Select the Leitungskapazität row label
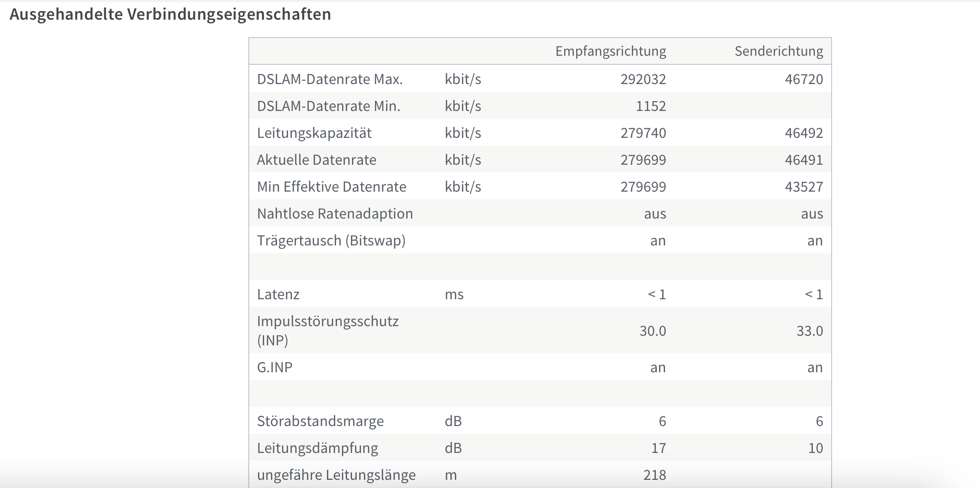 314,133
